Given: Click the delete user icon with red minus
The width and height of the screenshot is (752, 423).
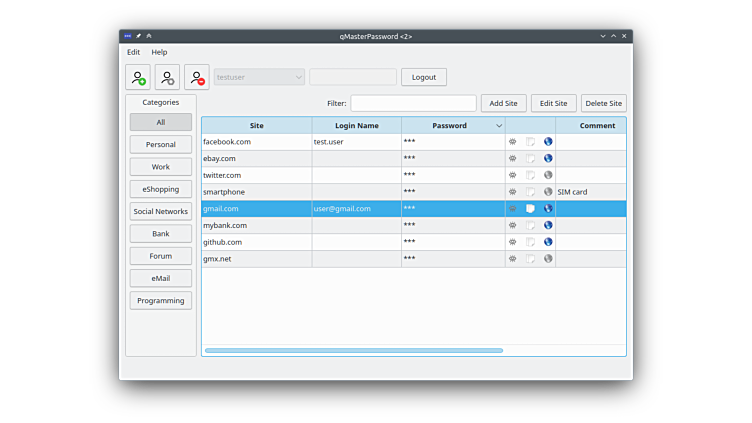Looking at the screenshot, I should [x=197, y=78].
